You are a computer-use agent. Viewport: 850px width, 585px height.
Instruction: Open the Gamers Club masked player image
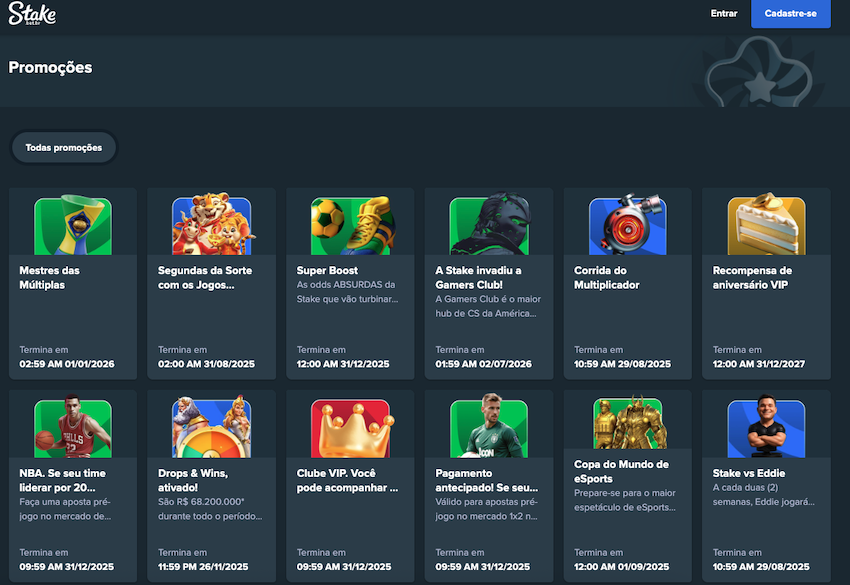pos(490,223)
